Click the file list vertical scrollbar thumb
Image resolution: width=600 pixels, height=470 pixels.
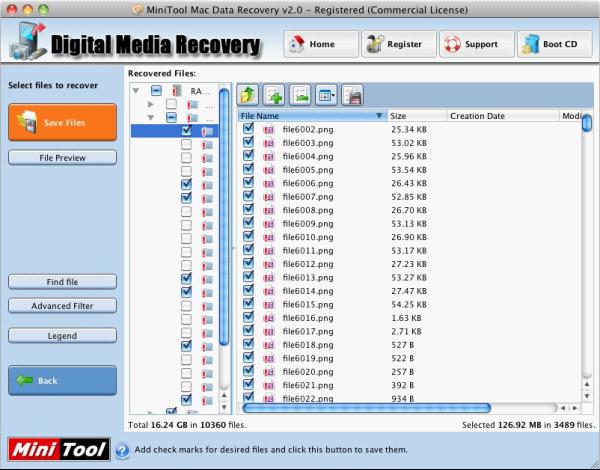(x=587, y=122)
